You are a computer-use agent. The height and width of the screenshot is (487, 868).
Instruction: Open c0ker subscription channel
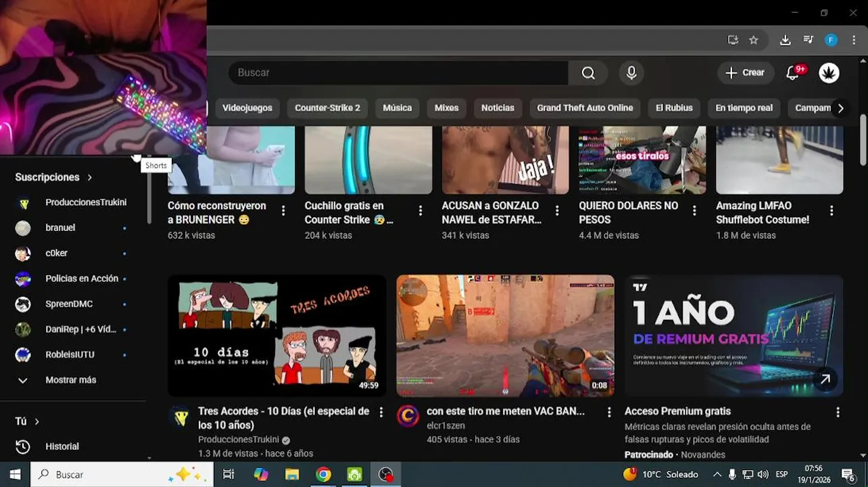click(x=72, y=253)
